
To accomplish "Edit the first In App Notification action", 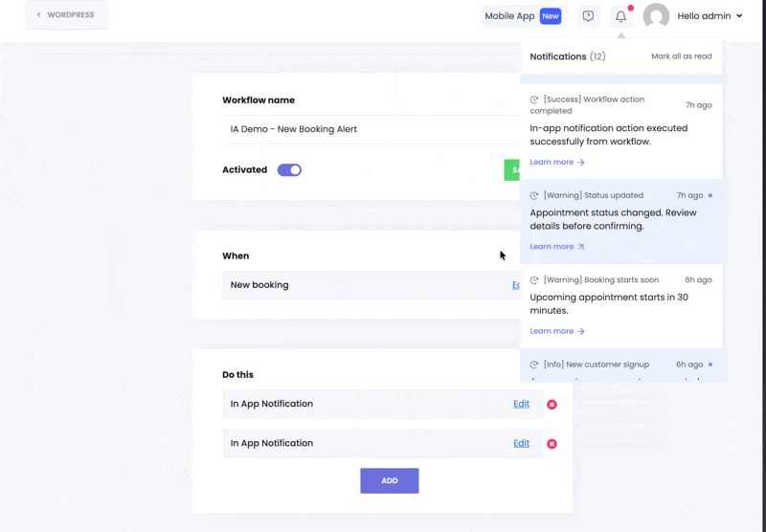I will pos(521,404).
